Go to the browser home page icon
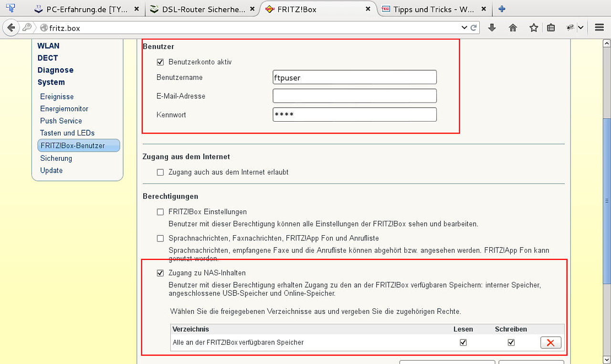 click(x=513, y=28)
